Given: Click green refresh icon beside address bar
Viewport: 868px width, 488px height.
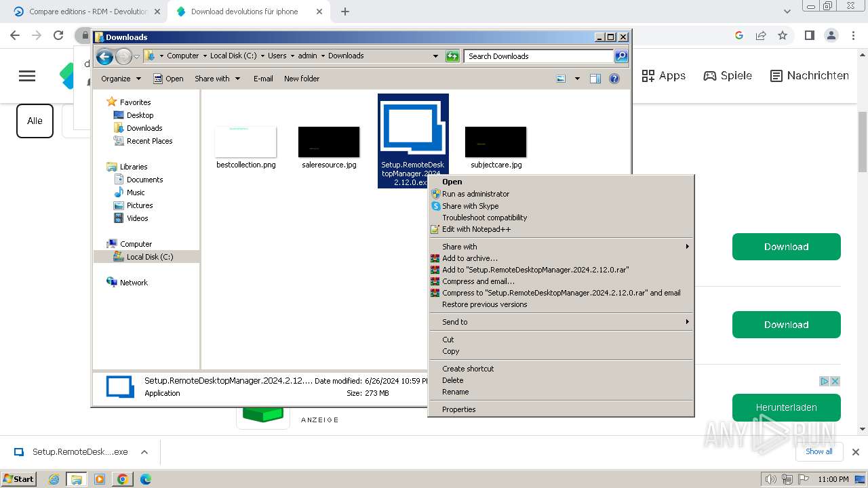Looking at the screenshot, I should [x=452, y=56].
